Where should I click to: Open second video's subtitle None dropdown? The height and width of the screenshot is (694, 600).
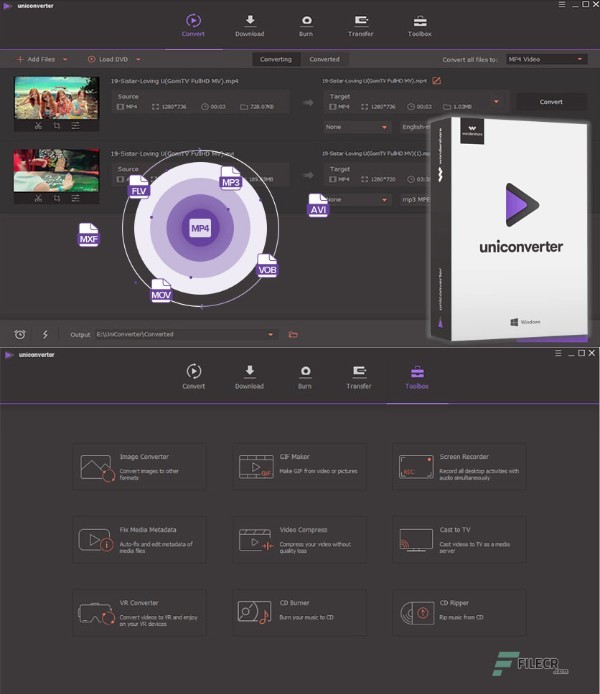[x=357, y=200]
